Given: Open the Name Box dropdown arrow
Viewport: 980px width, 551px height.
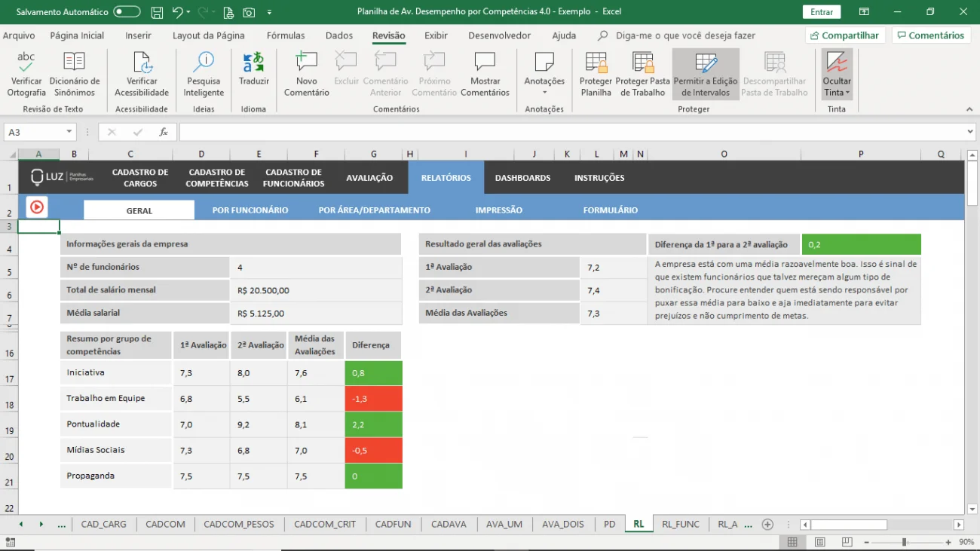Looking at the screenshot, I should [x=69, y=132].
